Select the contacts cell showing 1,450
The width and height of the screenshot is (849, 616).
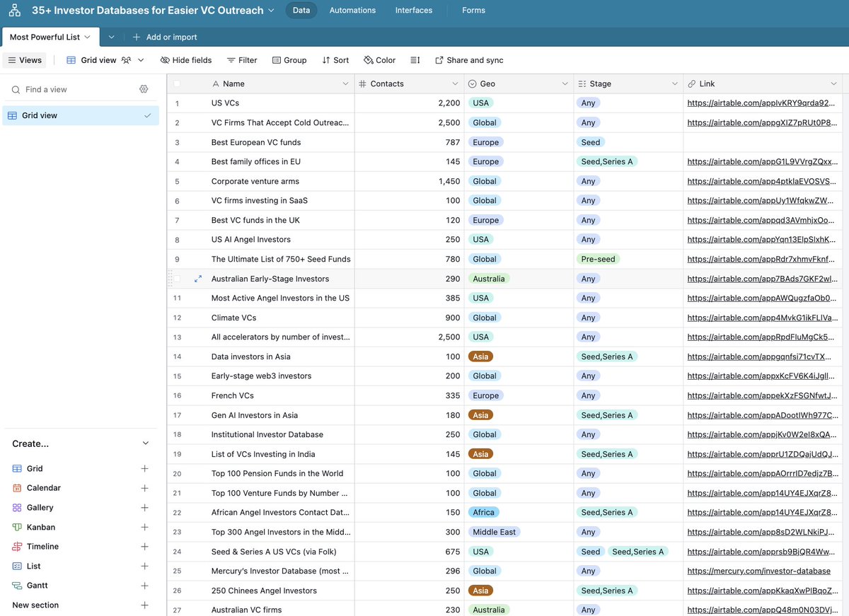click(x=410, y=181)
